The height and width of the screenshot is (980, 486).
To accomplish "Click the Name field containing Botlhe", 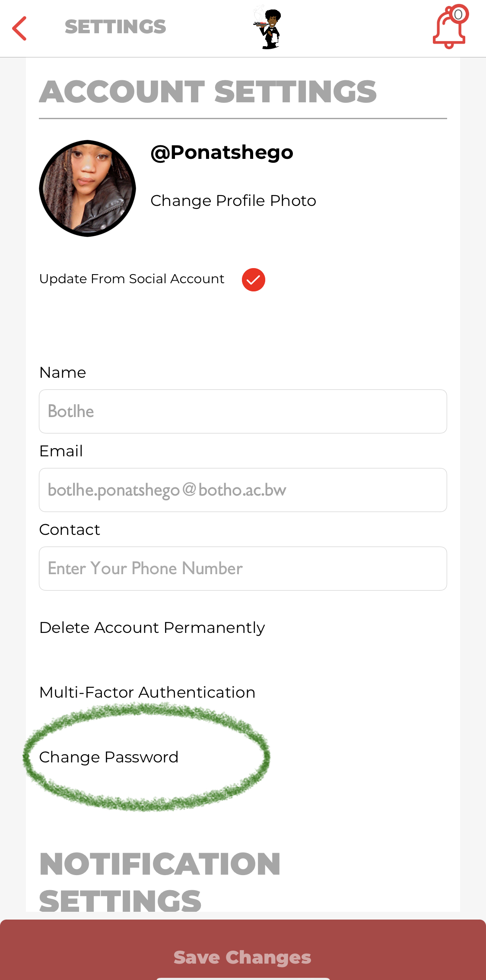I will click(x=243, y=411).
